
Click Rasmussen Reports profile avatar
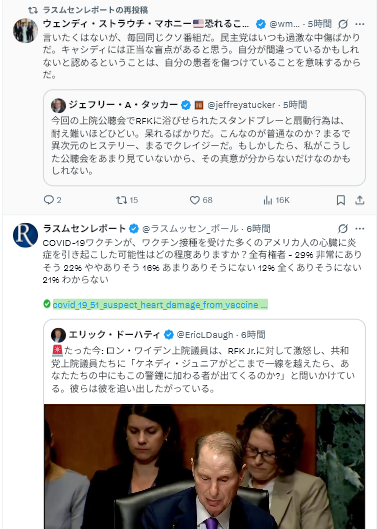coord(25,235)
